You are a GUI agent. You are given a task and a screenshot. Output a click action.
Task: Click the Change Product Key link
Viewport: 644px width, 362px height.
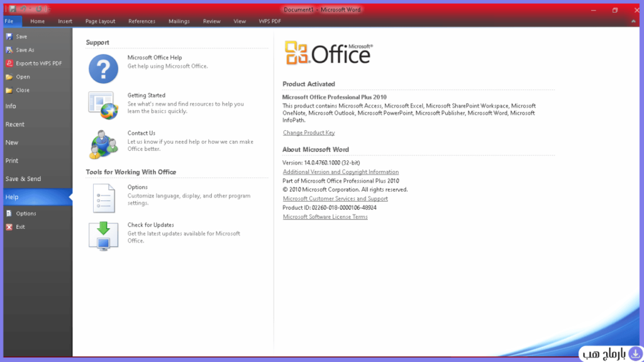point(309,133)
